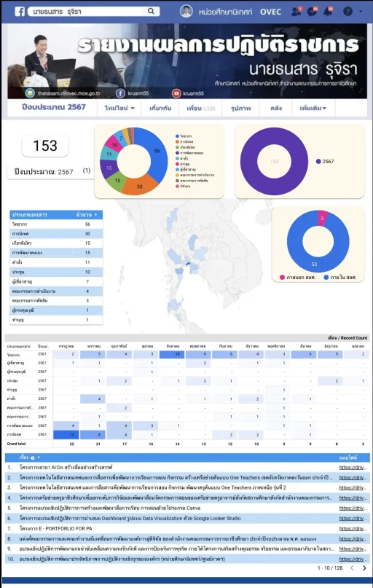This screenshot has height=588, width=373.
Task: Select the ผู้เชี่ยวชาญ row with 7
Action: [56, 281]
